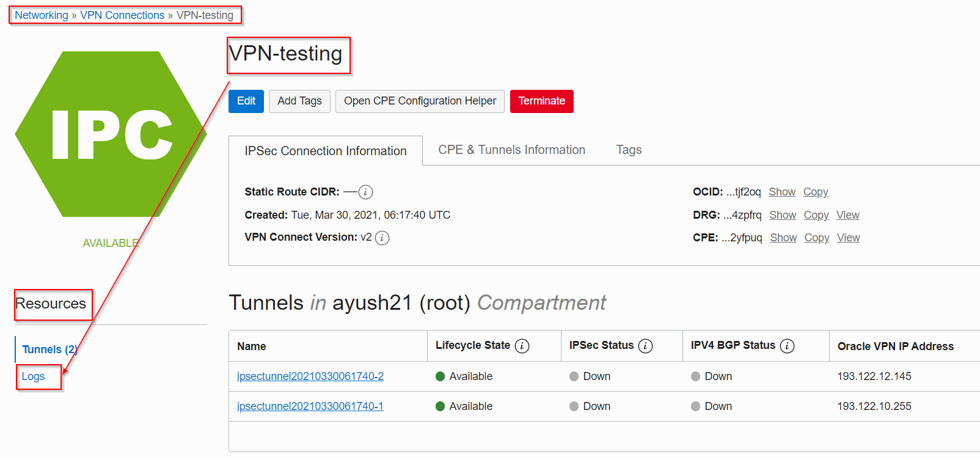
Task: Switch to CPE & Tunnels Information tab
Action: coord(511,150)
